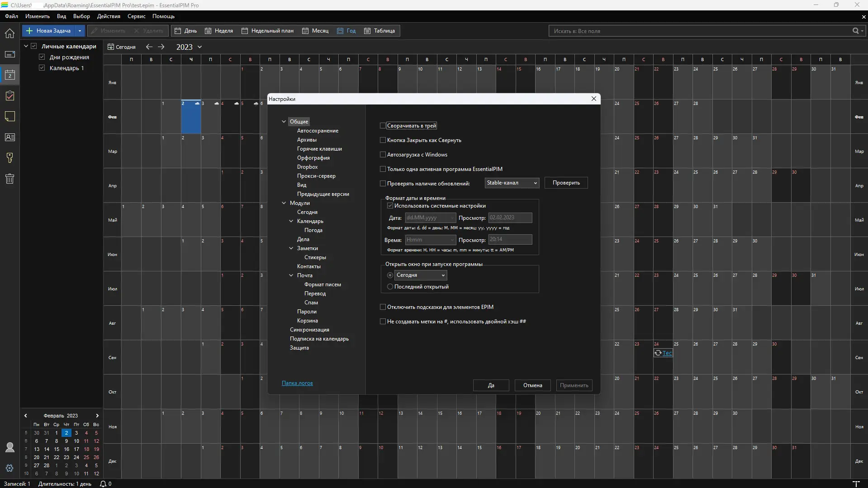Click the search magnifier icon

(x=855, y=31)
